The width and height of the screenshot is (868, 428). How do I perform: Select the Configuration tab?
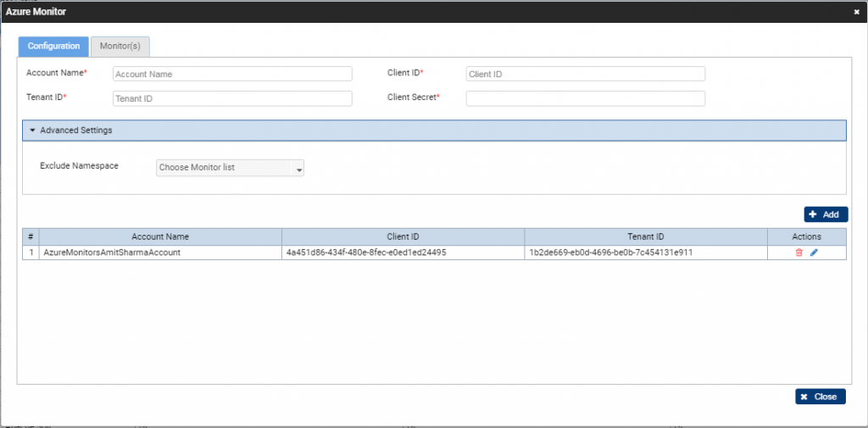(53, 47)
